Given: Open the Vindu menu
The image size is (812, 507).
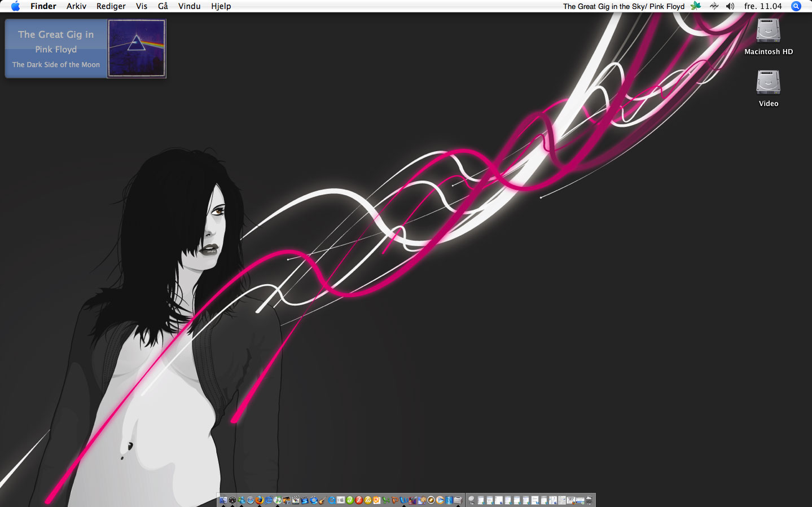Looking at the screenshot, I should (x=190, y=6).
